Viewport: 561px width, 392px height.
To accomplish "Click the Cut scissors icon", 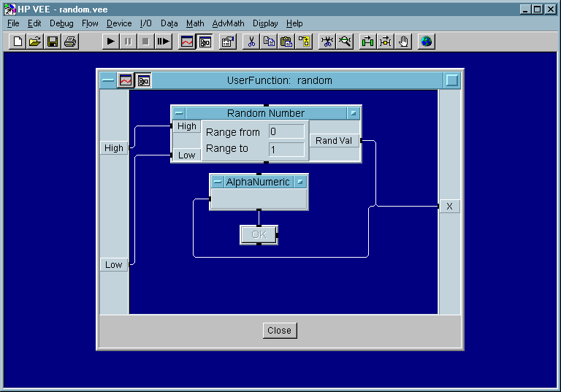I will [x=251, y=42].
